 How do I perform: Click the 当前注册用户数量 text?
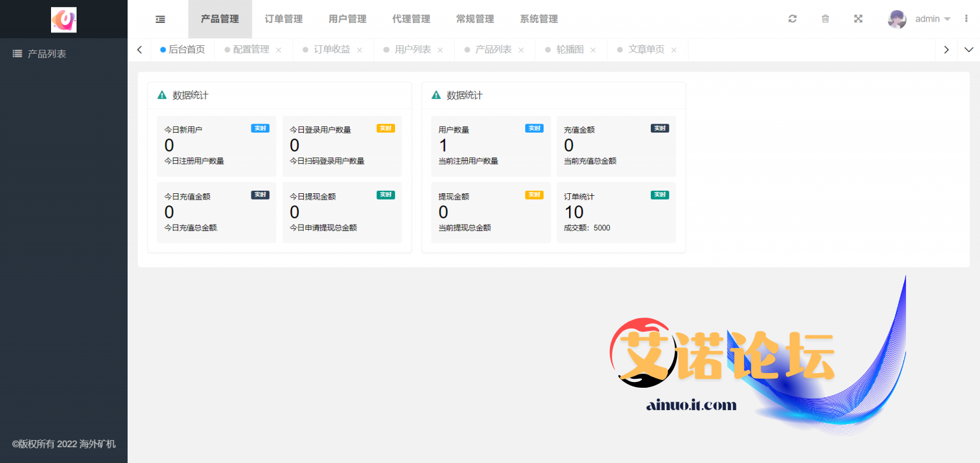pyautogui.click(x=468, y=161)
